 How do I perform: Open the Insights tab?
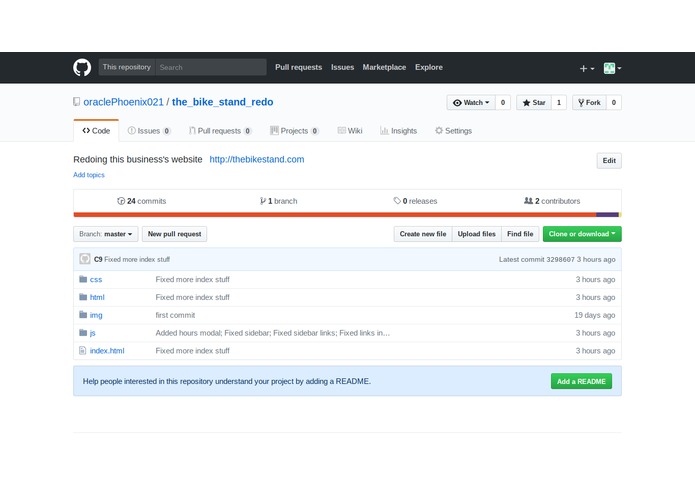(398, 131)
